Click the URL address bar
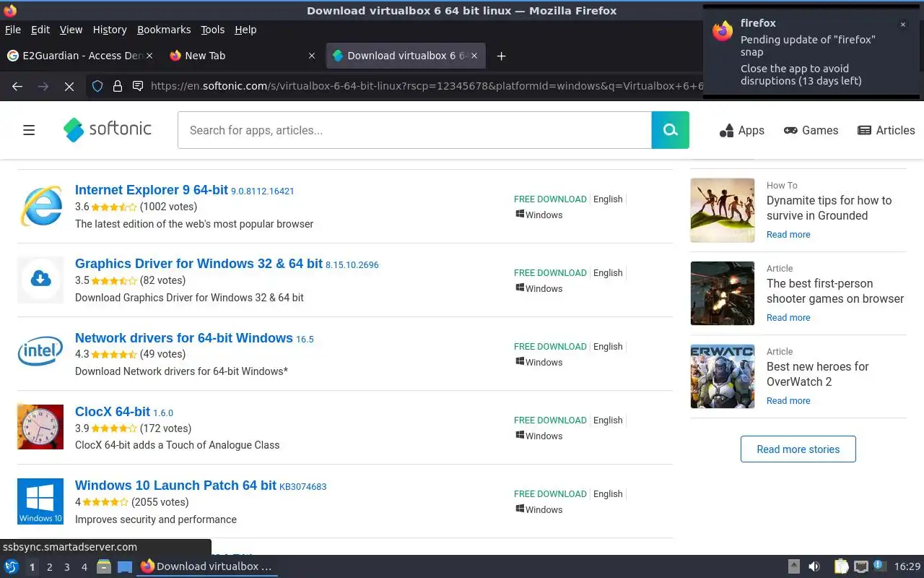This screenshot has height=578, width=924. point(426,86)
